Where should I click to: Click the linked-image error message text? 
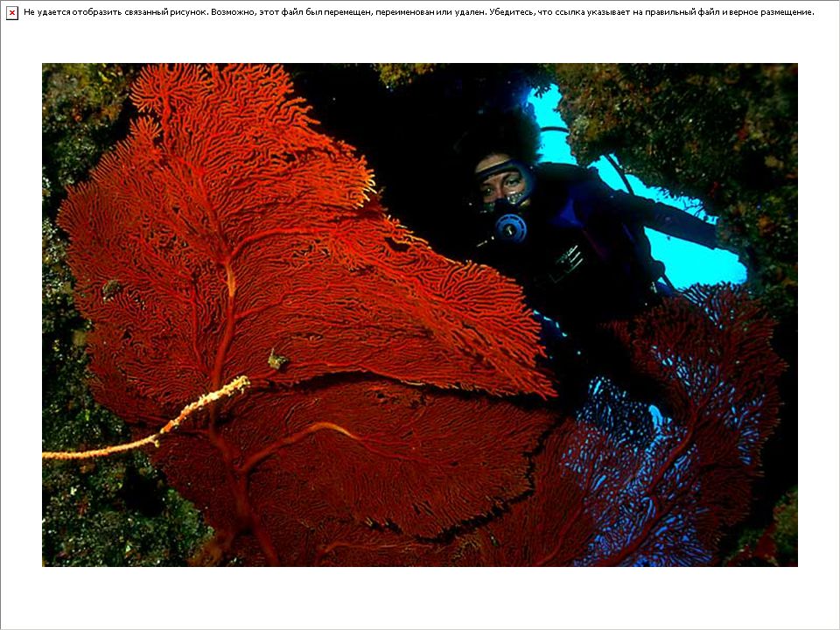pos(418,12)
